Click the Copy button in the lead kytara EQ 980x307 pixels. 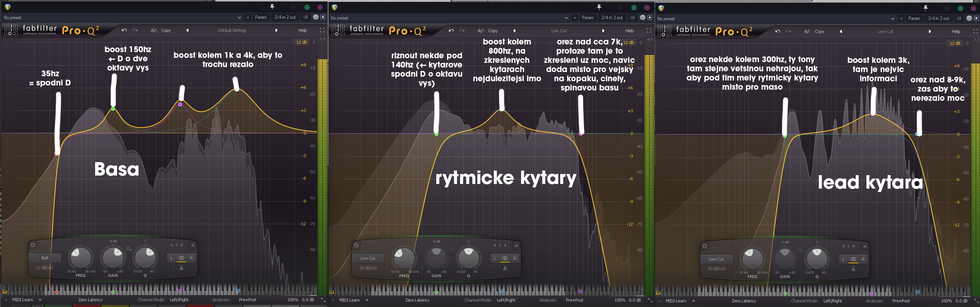(820, 31)
